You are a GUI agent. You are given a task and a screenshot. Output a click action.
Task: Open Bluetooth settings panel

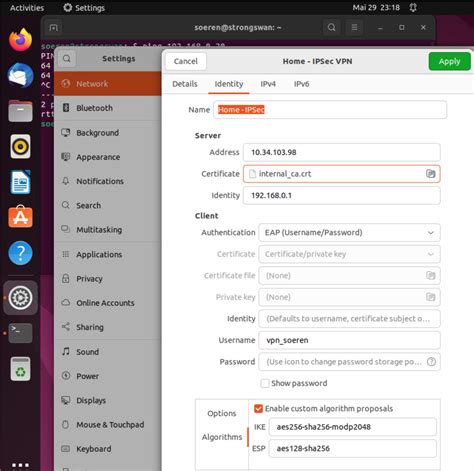point(108,108)
